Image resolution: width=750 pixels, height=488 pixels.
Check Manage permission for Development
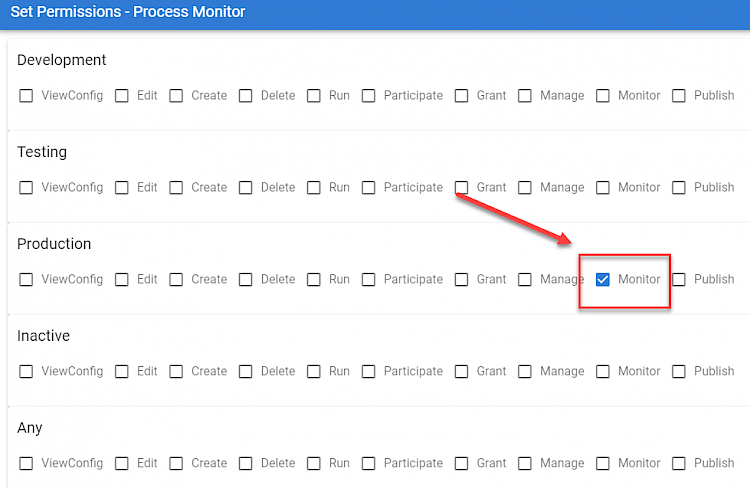tap(525, 96)
